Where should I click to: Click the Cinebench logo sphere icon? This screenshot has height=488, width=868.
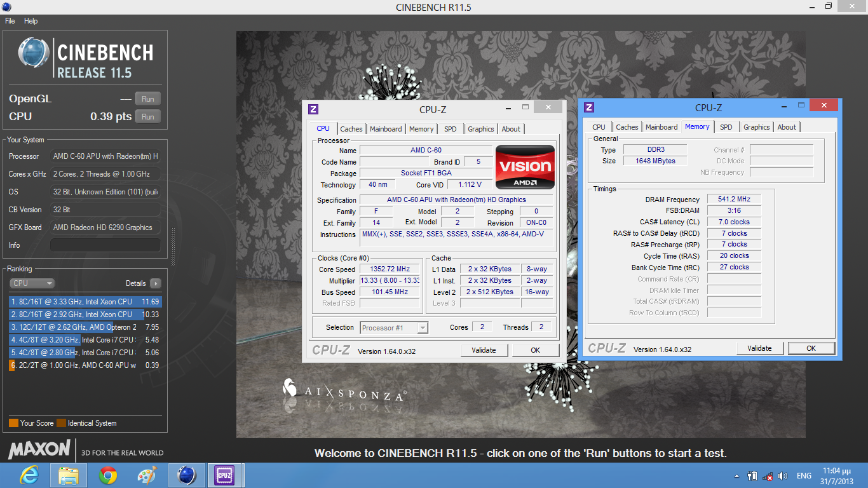(34, 53)
